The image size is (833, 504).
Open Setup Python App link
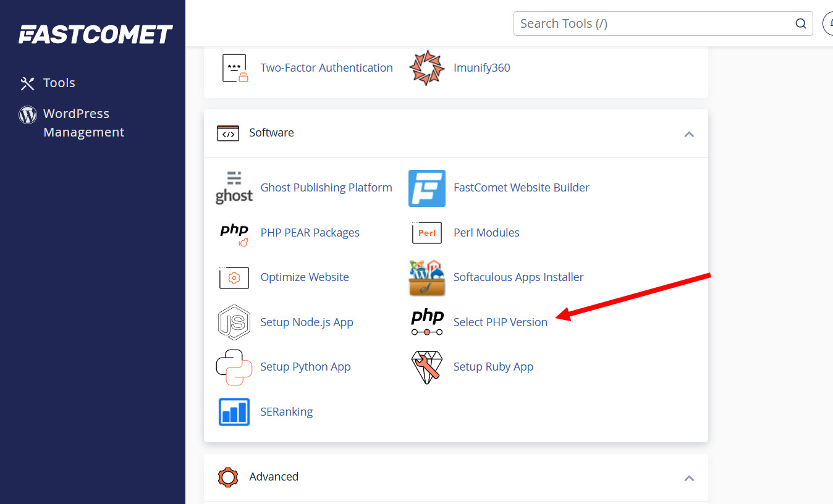pyautogui.click(x=305, y=367)
